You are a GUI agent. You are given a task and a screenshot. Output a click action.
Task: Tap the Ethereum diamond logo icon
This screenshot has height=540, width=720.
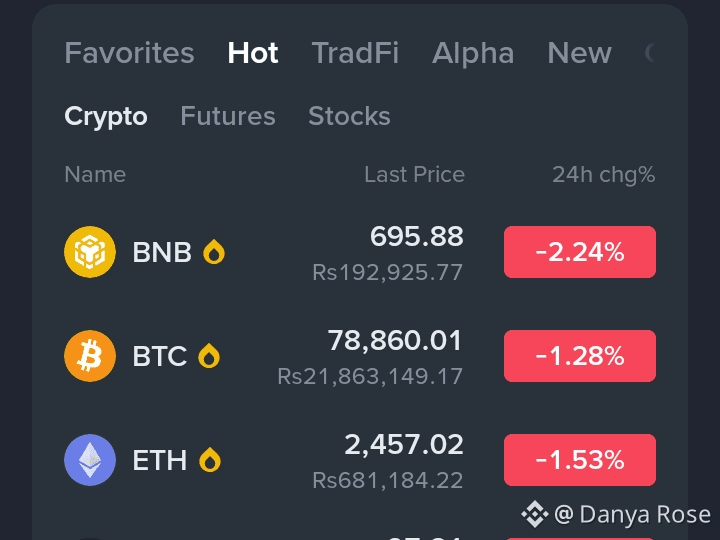[x=90, y=460]
